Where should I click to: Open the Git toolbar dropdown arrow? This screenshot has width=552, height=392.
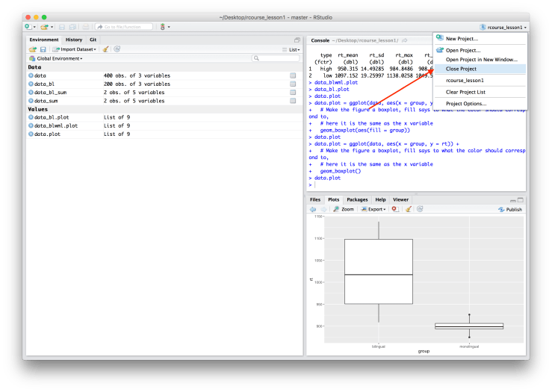pyautogui.click(x=169, y=27)
